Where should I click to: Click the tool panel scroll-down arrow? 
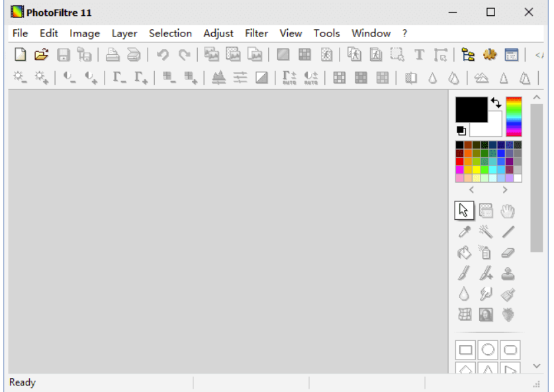537,366
